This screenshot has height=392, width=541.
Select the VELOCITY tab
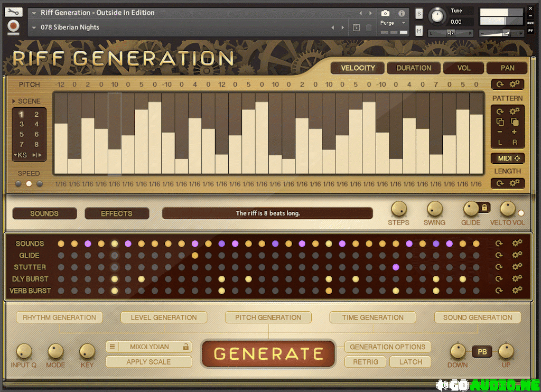358,68
